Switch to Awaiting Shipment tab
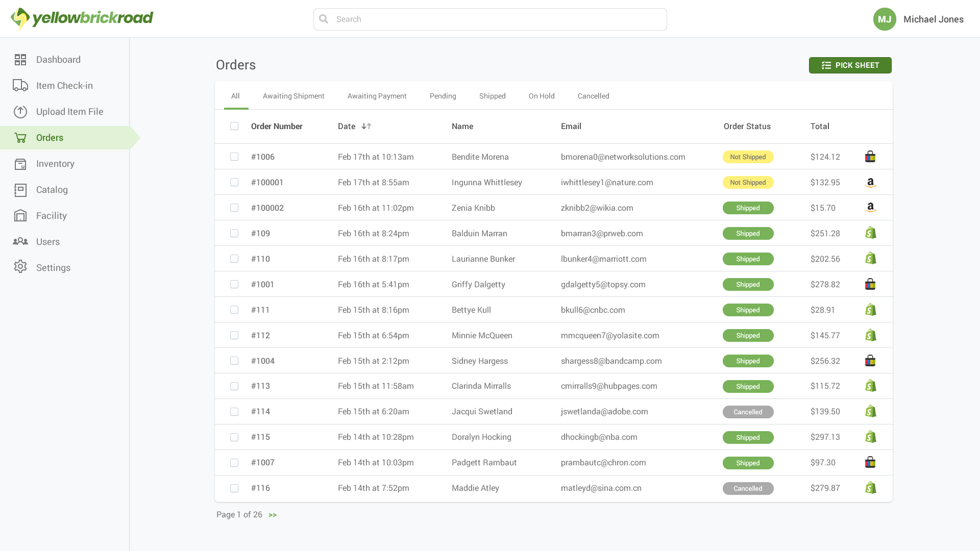The width and height of the screenshot is (980, 551). [293, 96]
